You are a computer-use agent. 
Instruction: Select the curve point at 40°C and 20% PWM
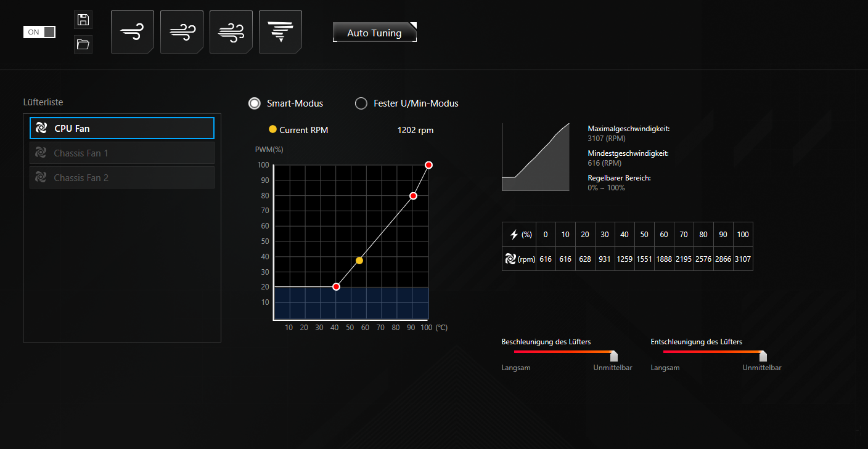[336, 287]
